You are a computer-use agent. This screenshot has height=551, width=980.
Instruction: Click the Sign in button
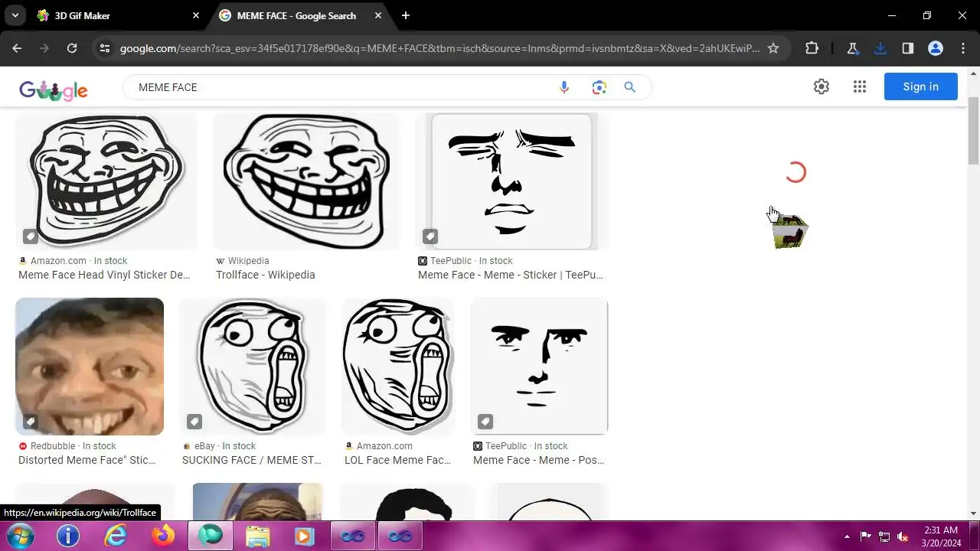click(920, 86)
